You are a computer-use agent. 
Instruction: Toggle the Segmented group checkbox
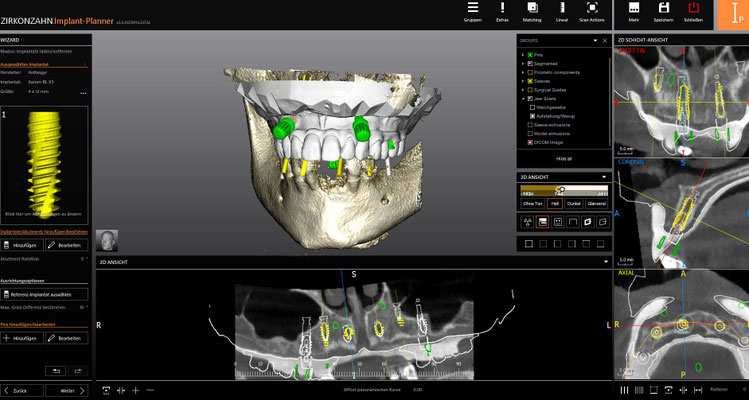530,64
